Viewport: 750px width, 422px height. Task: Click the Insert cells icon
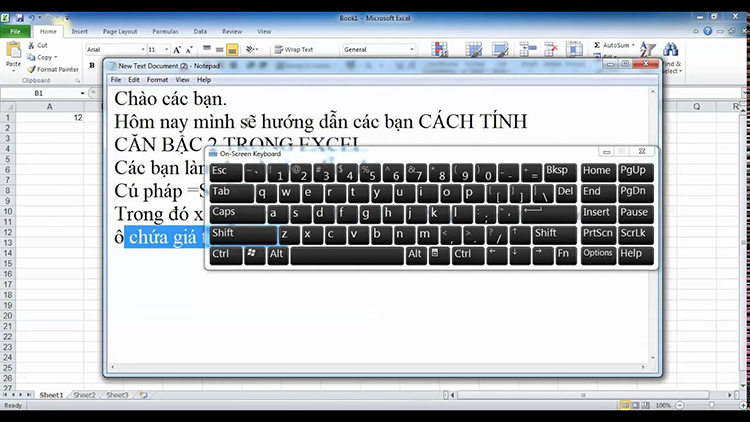click(x=528, y=49)
